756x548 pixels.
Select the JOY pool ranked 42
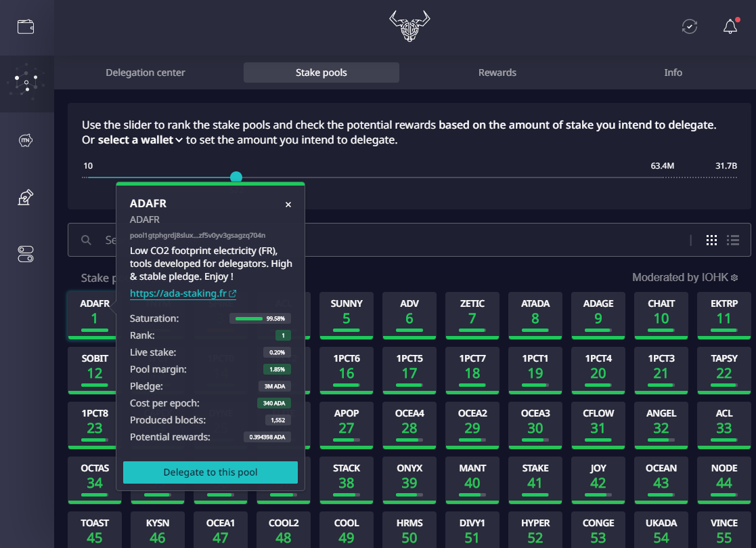598,480
